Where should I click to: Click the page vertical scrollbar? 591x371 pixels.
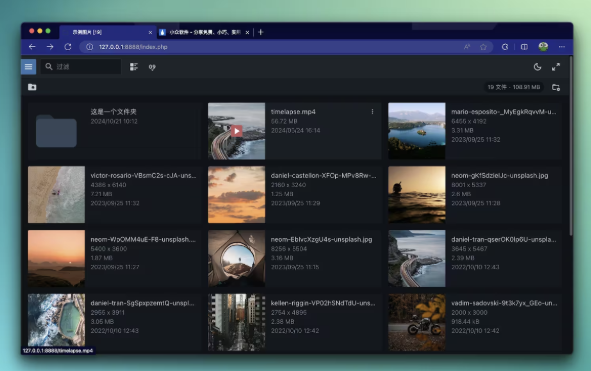click(x=571, y=147)
